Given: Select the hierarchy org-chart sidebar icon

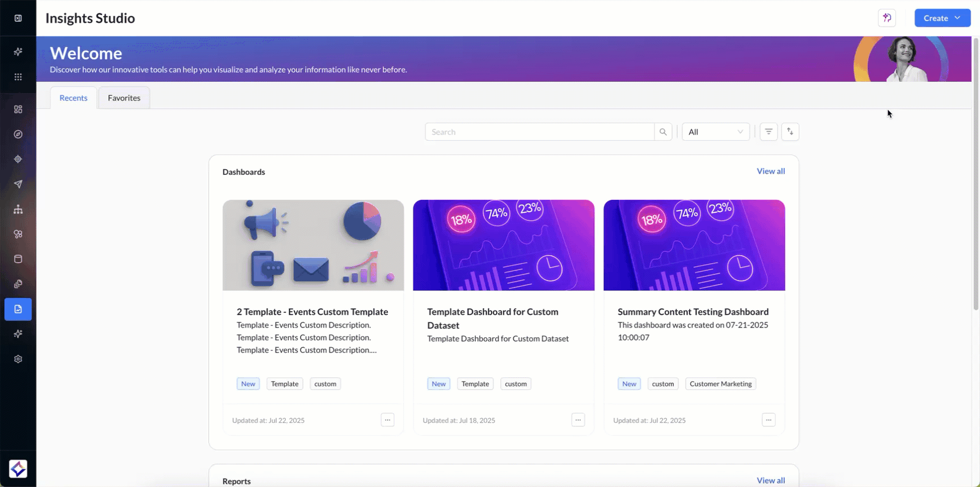Looking at the screenshot, I should click(18, 209).
